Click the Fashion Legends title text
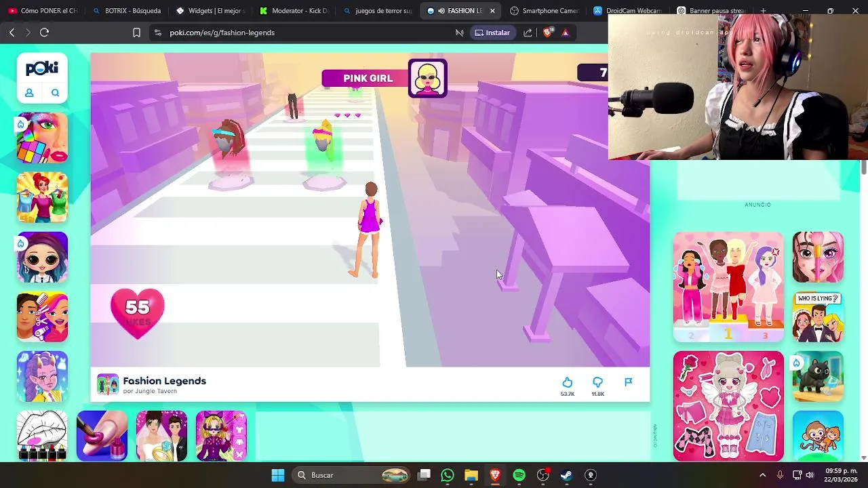 point(164,381)
